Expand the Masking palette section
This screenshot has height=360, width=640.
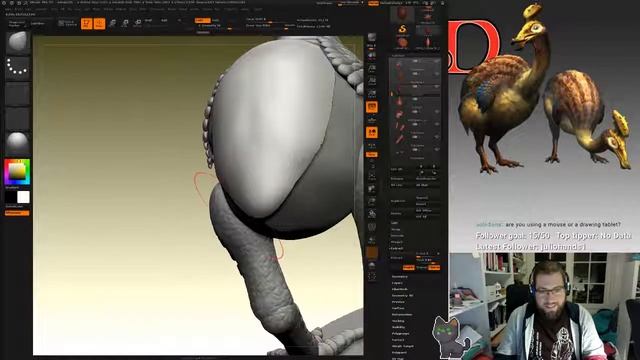pos(398,321)
